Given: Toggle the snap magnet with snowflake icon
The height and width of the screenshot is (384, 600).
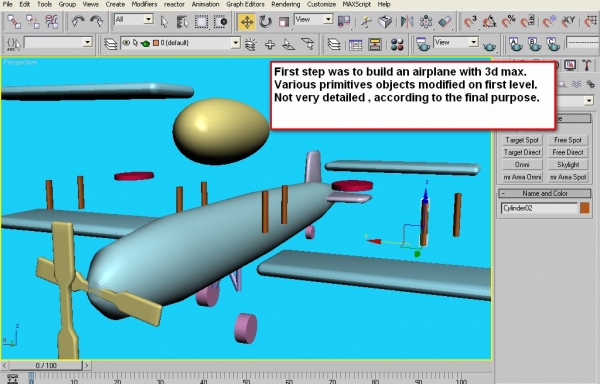Looking at the screenshot, I should click(x=549, y=22).
